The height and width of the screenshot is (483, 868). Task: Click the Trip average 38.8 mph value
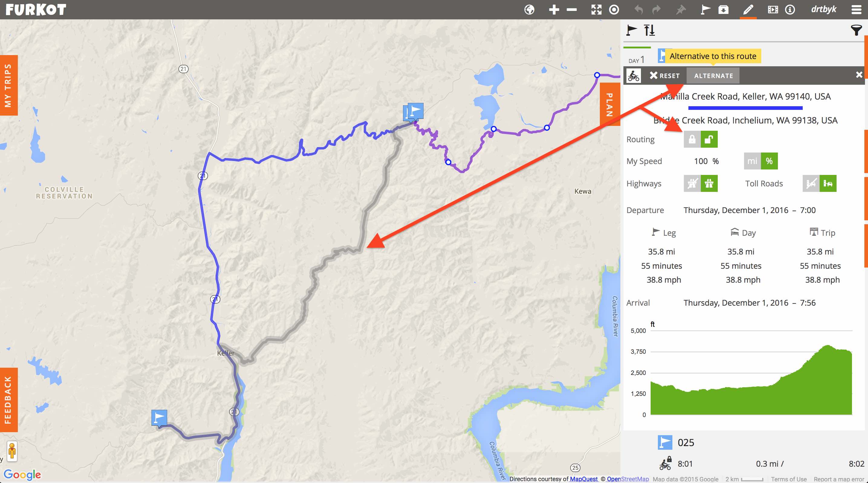tap(822, 280)
